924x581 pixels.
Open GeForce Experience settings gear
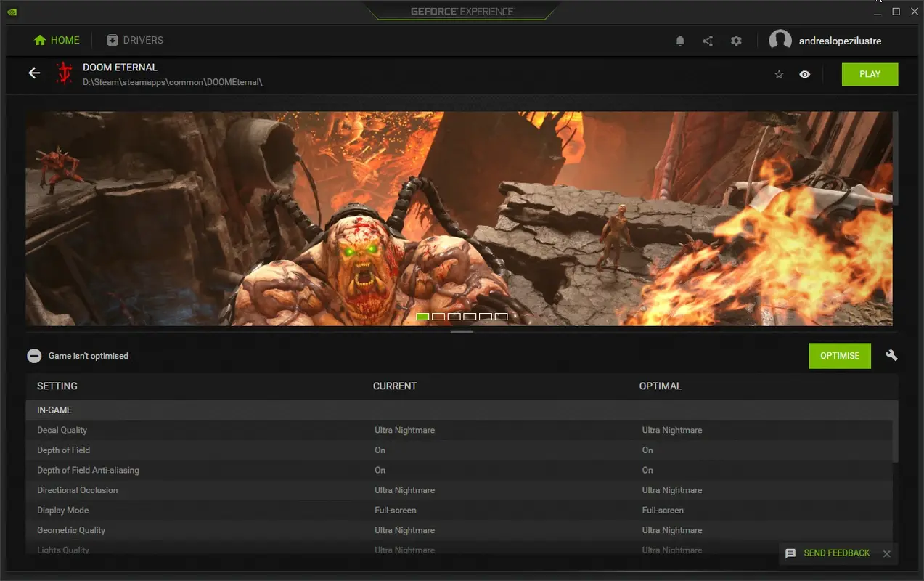(x=736, y=41)
